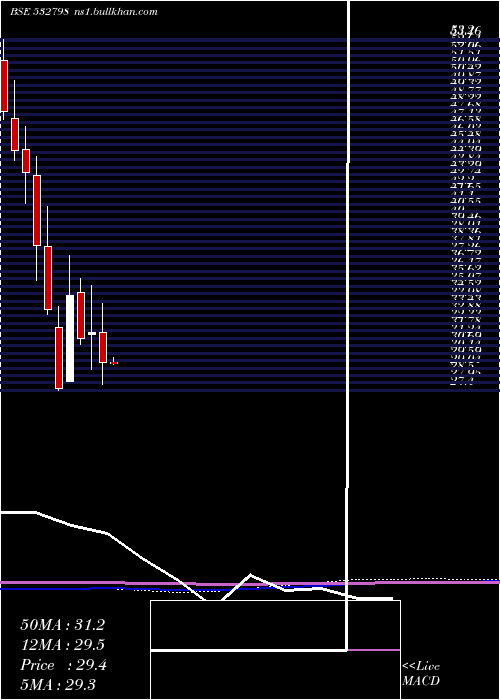Click the last tiny red doji candle

point(114,362)
